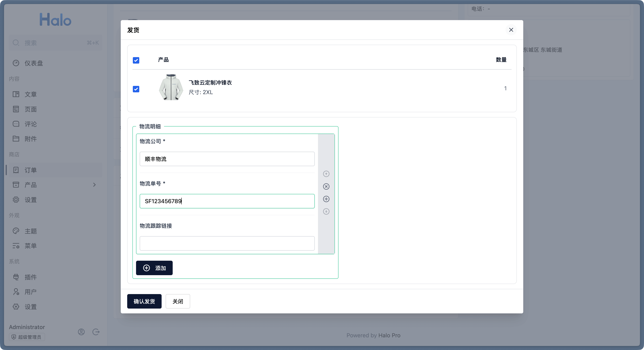Click the circle-plus icon beside logistics entry
The width and height of the screenshot is (644, 350).
click(326, 199)
